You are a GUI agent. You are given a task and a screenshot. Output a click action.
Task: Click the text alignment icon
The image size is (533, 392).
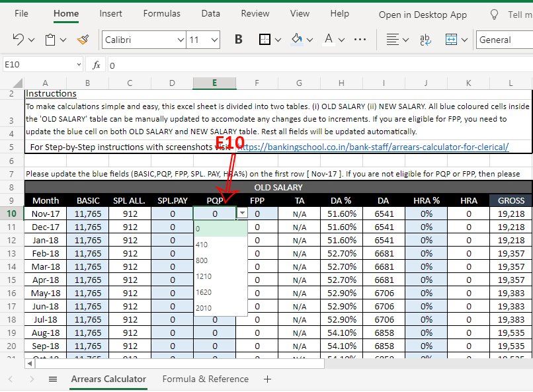393,40
